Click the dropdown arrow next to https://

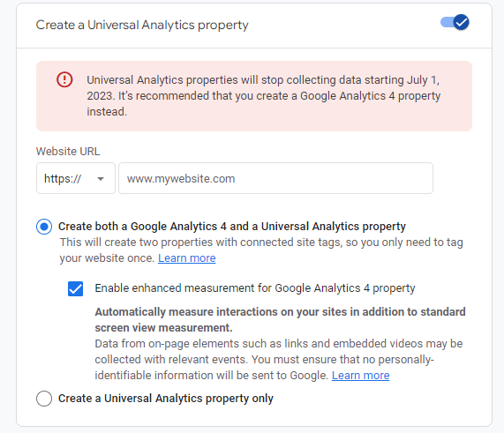point(101,179)
